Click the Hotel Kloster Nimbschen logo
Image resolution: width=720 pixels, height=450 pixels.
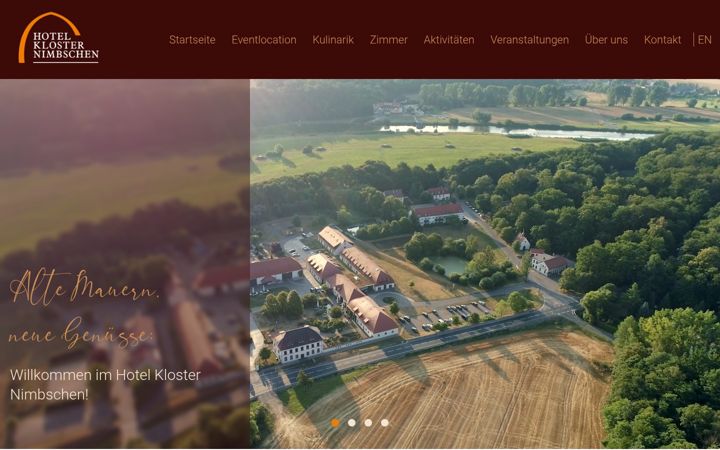[x=58, y=38]
